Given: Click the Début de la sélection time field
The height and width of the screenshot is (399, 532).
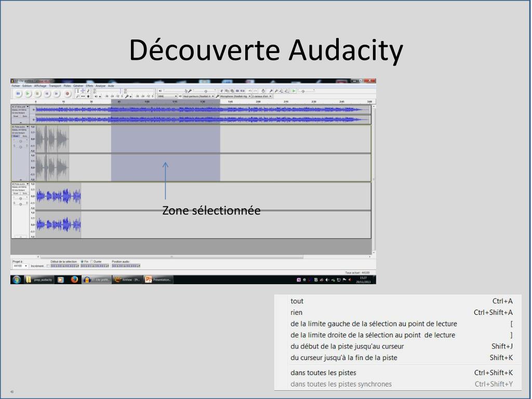Looking at the screenshot, I should click(65, 266).
